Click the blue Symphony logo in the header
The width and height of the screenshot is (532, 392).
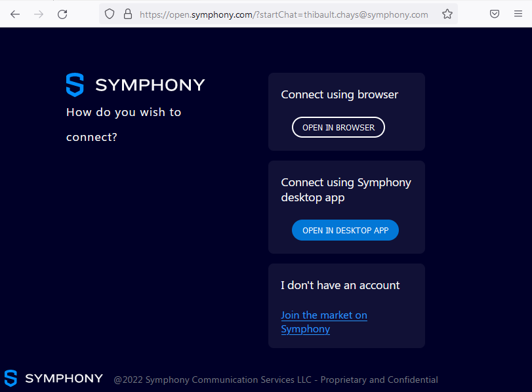coord(75,85)
